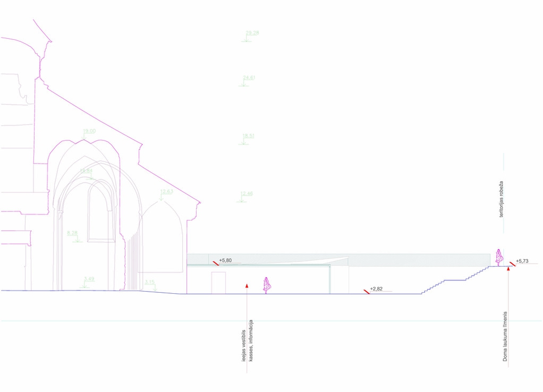Select the human figure inside the vestibule
The height and width of the screenshot is (392, 543).
pyautogui.click(x=267, y=285)
